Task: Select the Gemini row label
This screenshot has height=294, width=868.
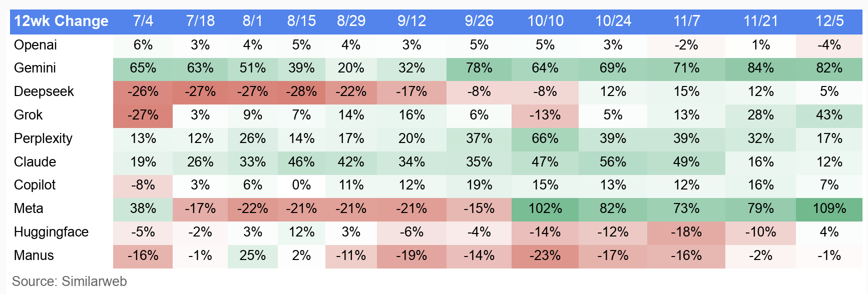Action: coord(35,68)
